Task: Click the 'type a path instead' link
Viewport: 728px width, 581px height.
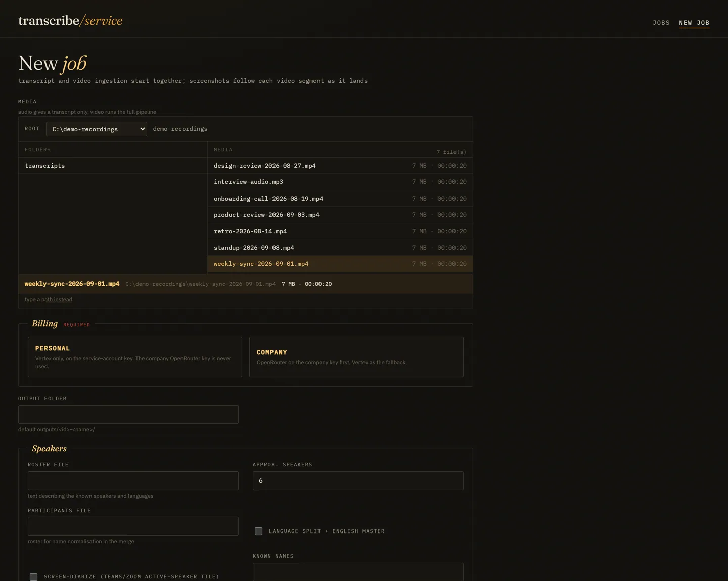Action: (49, 299)
